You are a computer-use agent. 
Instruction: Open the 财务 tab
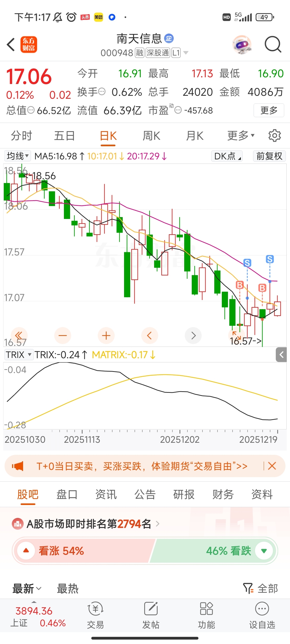coord(223,494)
